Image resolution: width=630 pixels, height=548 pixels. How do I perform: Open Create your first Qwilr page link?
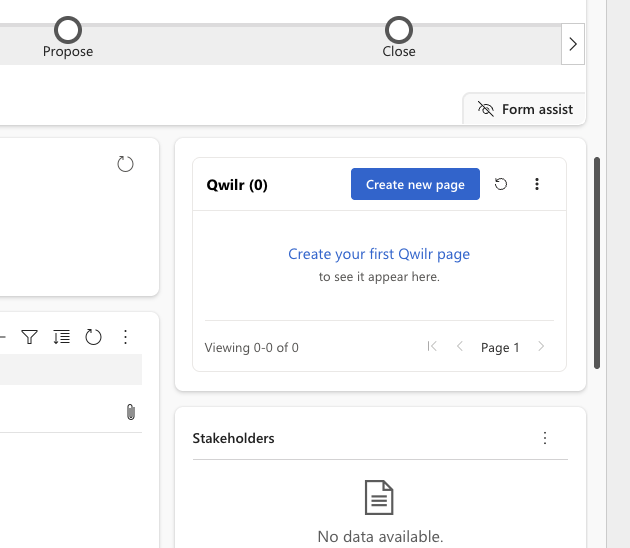379,254
